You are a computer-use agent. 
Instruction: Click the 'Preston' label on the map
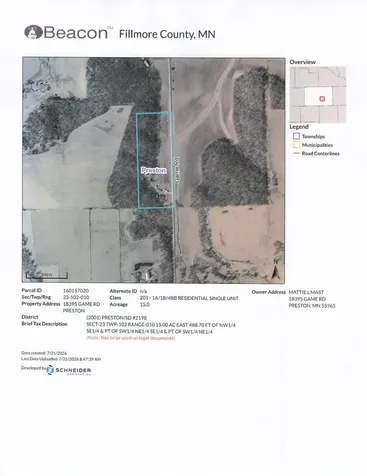click(154, 170)
